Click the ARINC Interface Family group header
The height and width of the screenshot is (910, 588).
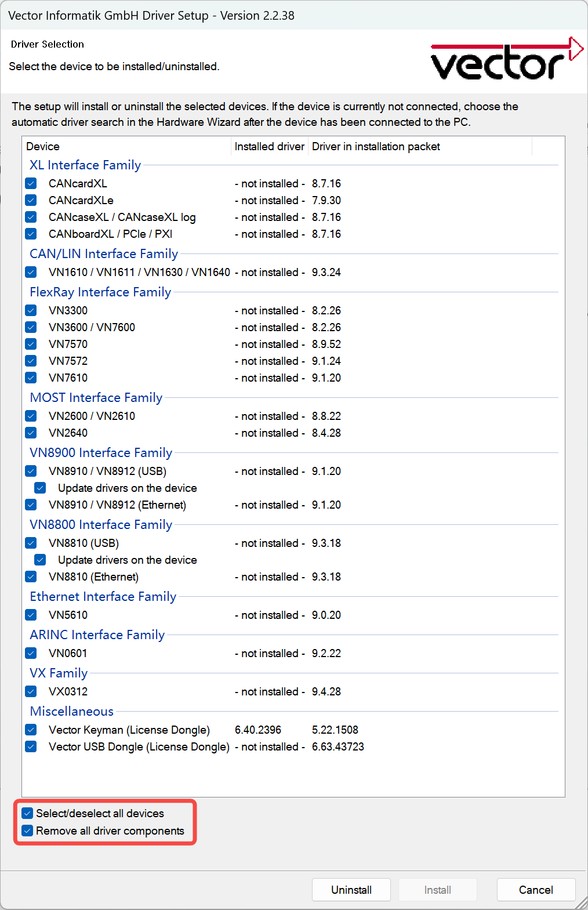(97, 635)
